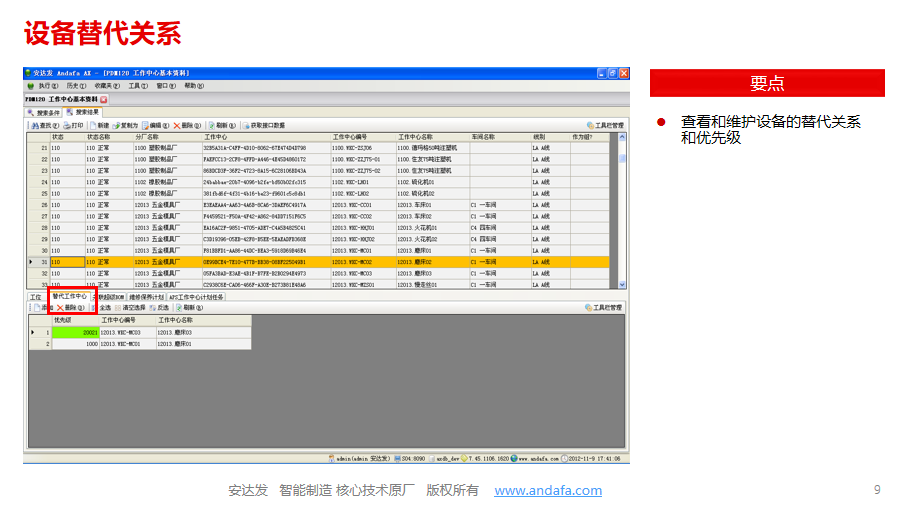The image size is (907, 509).
Task: Click 全选 (Select all) in the lower toolbar
Action: [103, 308]
